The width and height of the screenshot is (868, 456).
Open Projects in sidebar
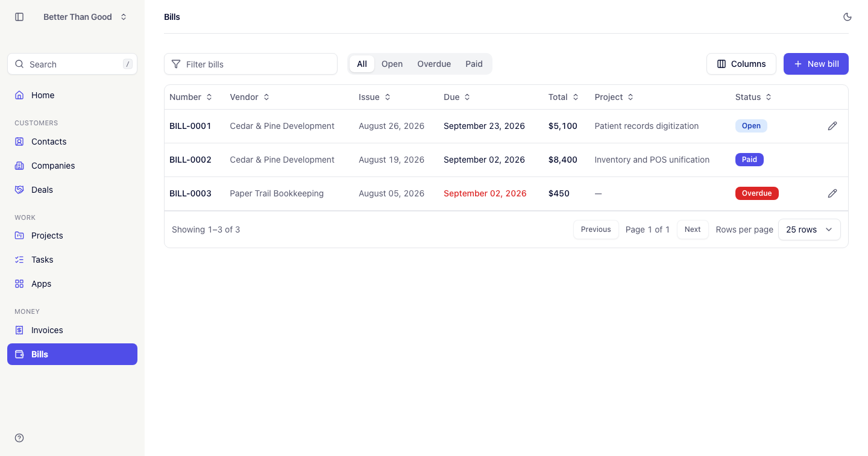[x=72, y=236]
